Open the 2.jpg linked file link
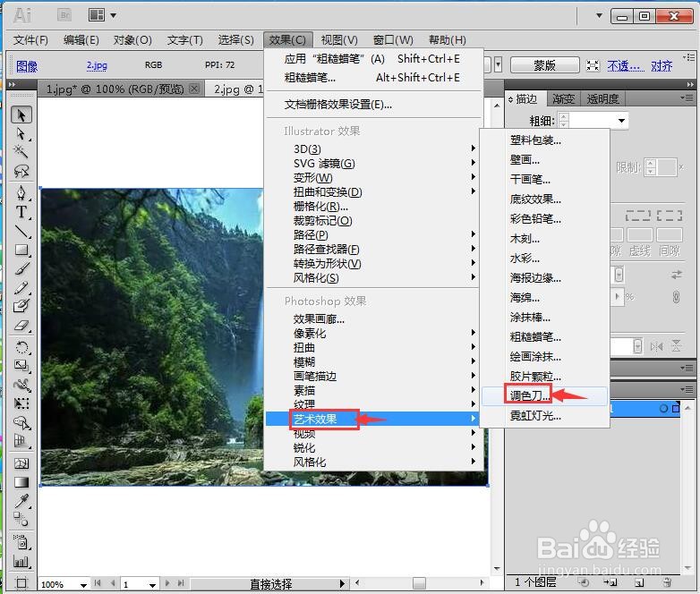The width and height of the screenshot is (700, 594). pyautogui.click(x=97, y=65)
